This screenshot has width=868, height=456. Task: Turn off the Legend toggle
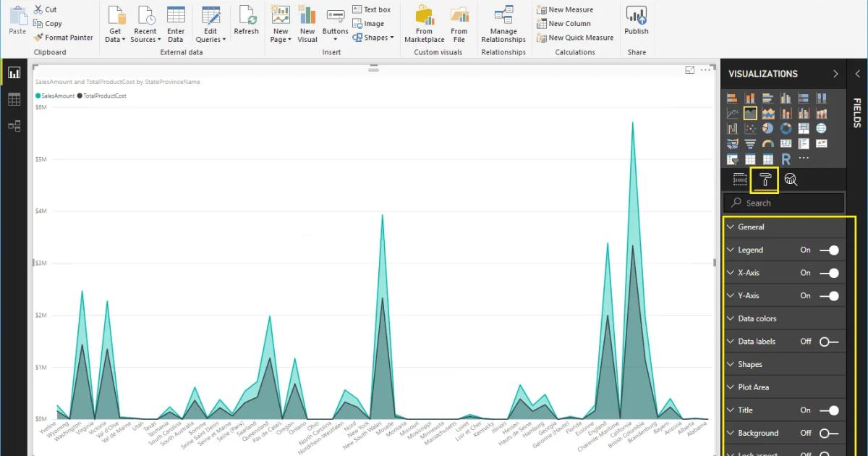[x=830, y=250]
